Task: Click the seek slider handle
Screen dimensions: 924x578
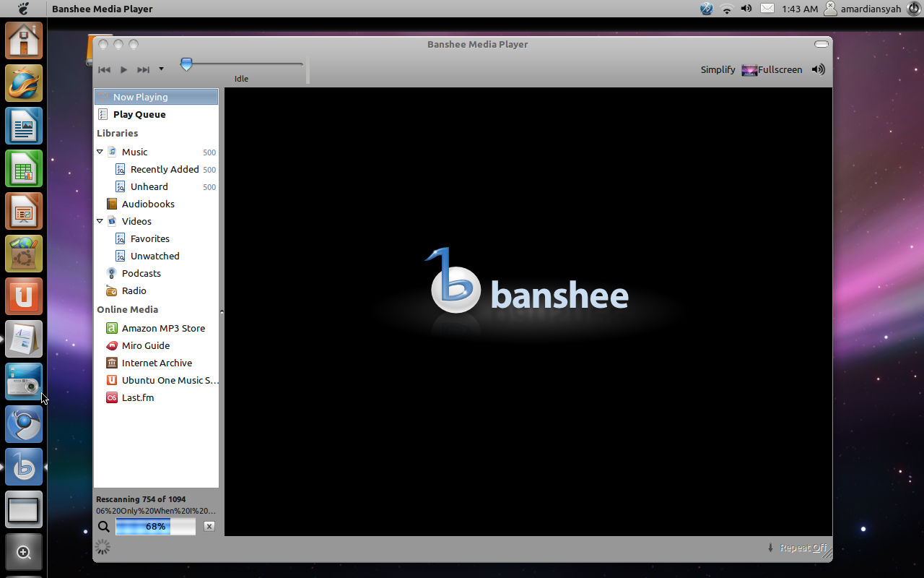Action: point(186,64)
